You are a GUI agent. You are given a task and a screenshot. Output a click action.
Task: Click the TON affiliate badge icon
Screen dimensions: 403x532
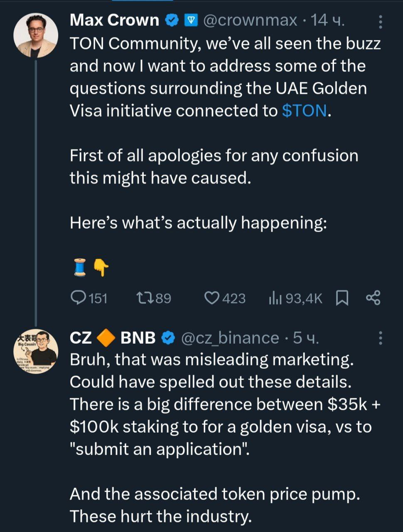pyautogui.click(x=191, y=20)
